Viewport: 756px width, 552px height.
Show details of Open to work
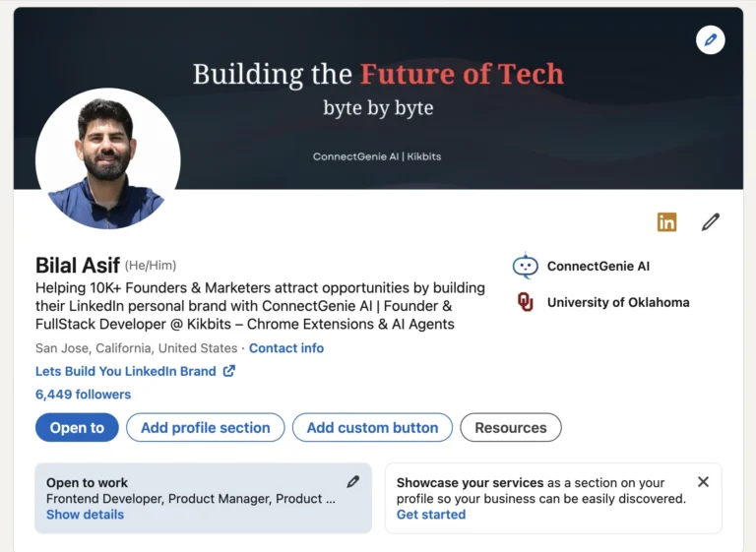(x=85, y=515)
